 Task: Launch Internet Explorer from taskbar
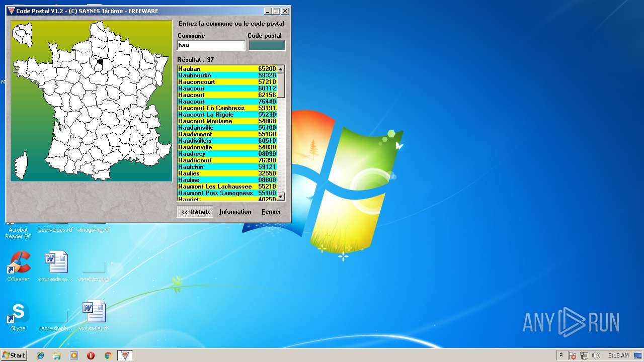coord(40,355)
